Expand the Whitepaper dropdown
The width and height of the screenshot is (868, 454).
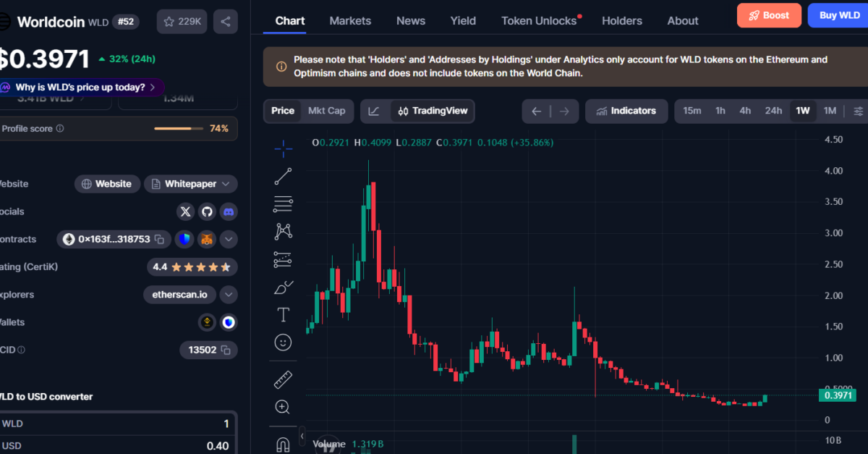pos(191,184)
